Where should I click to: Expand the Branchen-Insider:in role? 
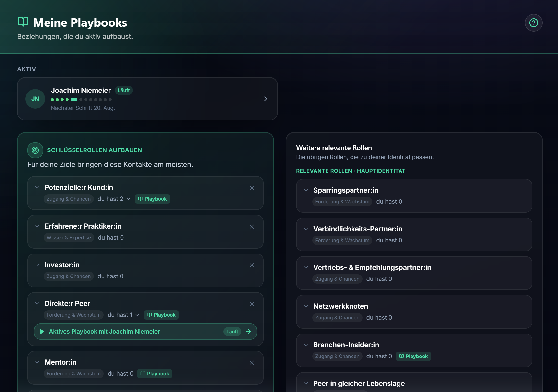click(306, 345)
